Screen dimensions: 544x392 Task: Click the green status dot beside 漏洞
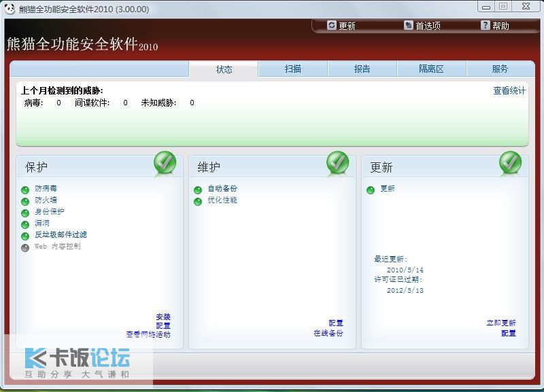click(25, 225)
